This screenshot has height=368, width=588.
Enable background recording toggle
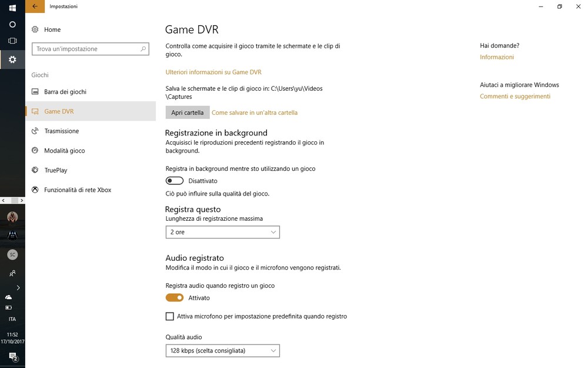click(175, 181)
